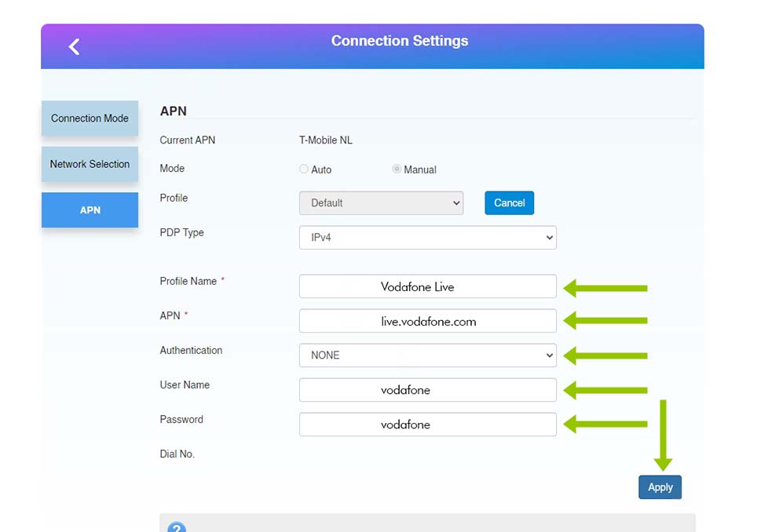Open the Authentication dropdown set to NONE
This screenshot has height=532, width=768.
coord(427,355)
